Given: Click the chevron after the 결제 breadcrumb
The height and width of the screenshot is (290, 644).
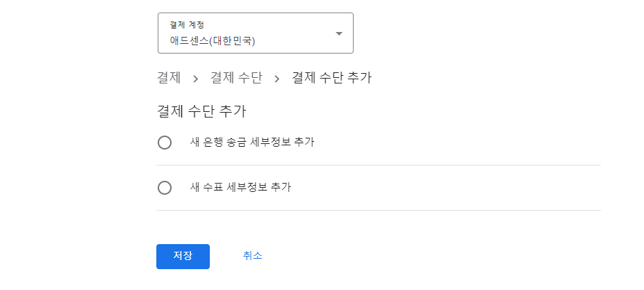Looking at the screenshot, I should point(195,79).
